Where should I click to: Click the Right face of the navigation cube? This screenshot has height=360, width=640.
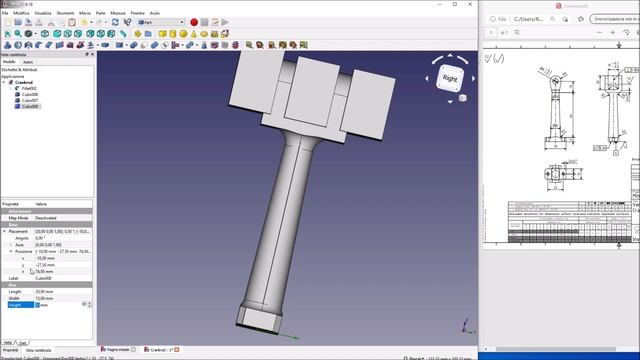click(x=450, y=78)
